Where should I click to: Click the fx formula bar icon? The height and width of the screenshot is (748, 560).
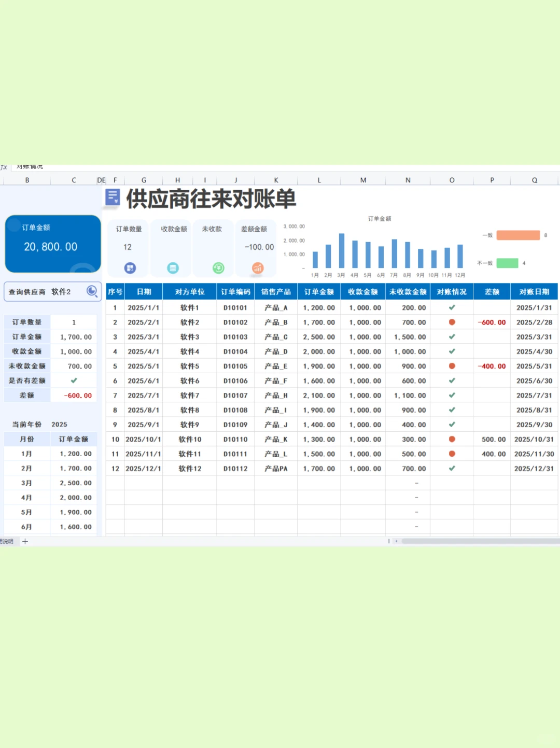click(x=4, y=166)
